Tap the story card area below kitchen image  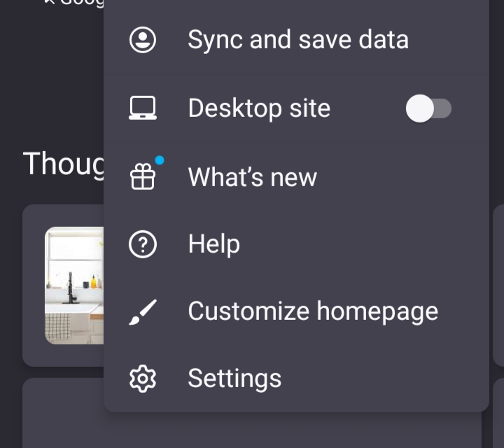(63, 355)
